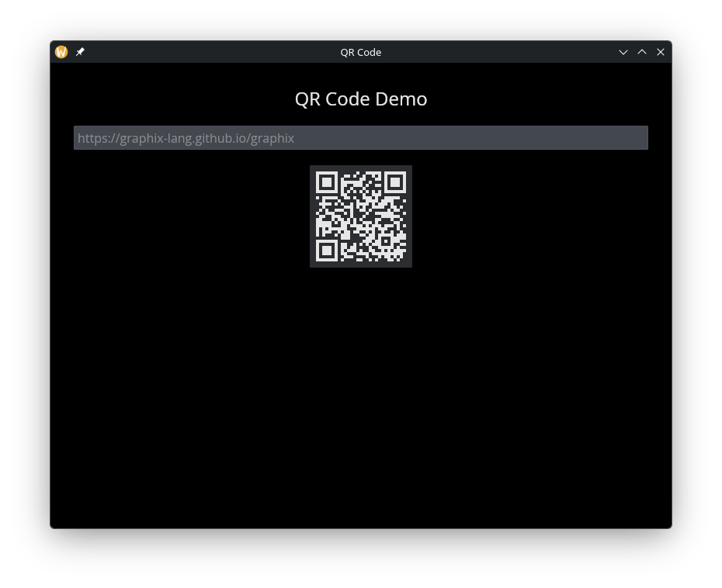
Task: Click the downward chevron in the titlebar
Action: (623, 52)
